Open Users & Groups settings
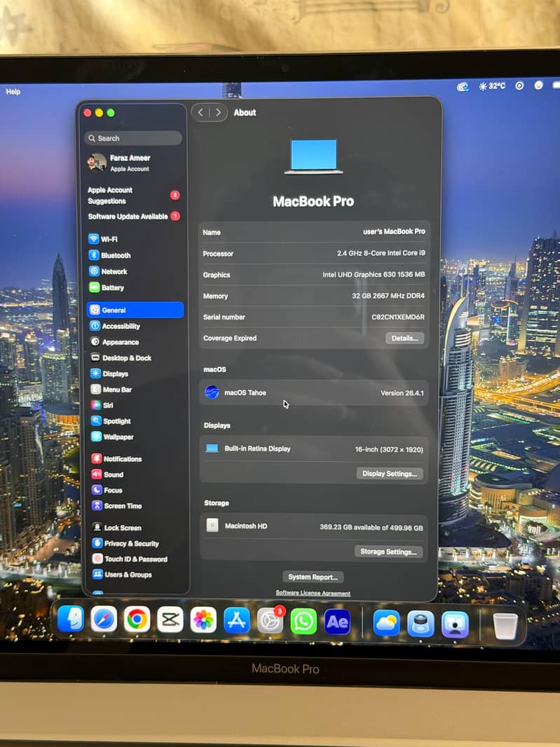Image resolution: width=560 pixels, height=747 pixels. pyautogui.click(x=123, y=575)
